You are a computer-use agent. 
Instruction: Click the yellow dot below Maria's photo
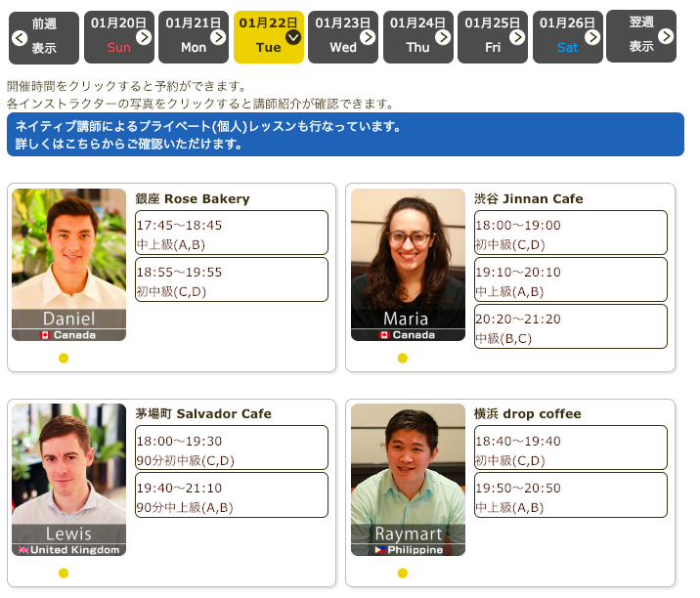pos(402,359)
